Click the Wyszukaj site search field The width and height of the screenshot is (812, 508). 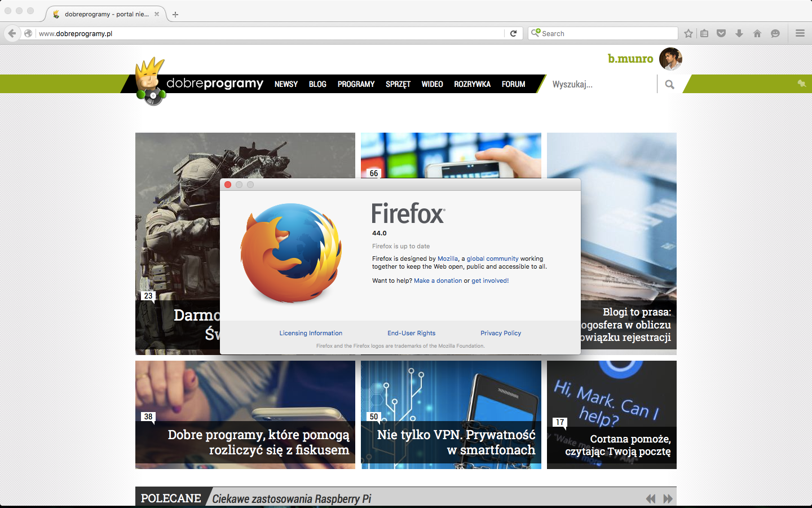(x=601, y=85)
